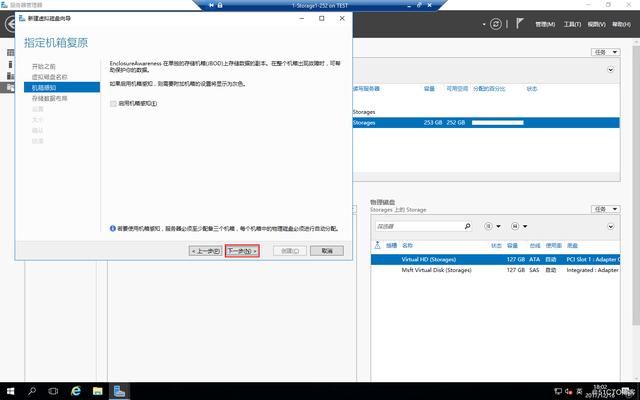This screenshot has height=400, width=640.
Task: Open File Explorer from taskbar
Action: (98, 391)
